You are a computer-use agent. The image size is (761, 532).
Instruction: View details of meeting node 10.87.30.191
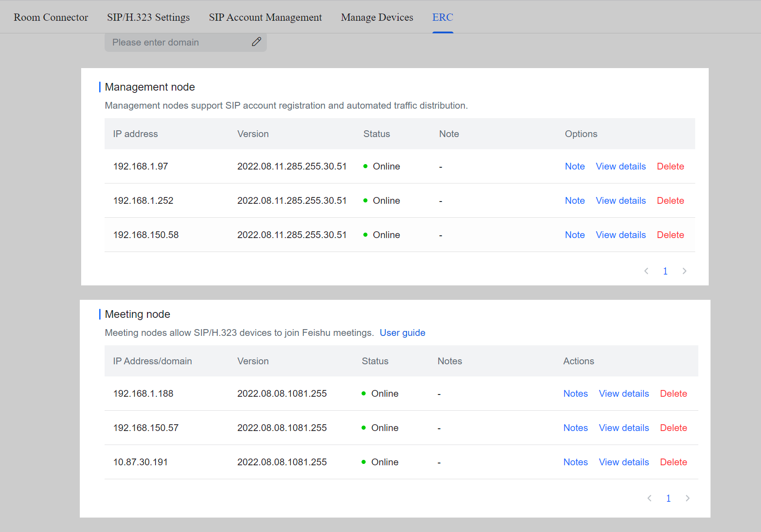(x=623, y=462)
